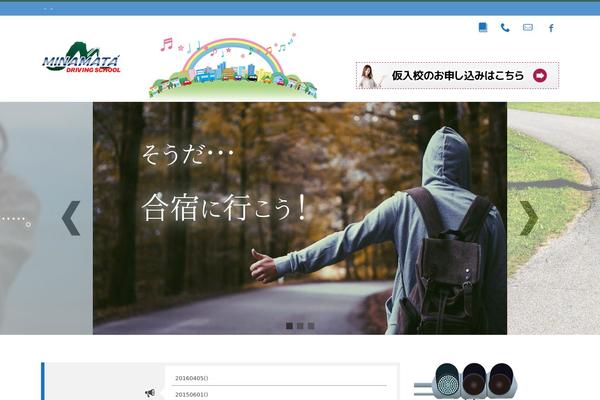This screenshot has width=600, height=400.
Task: Click the traffic light image
Action: [x=465, y=381]
